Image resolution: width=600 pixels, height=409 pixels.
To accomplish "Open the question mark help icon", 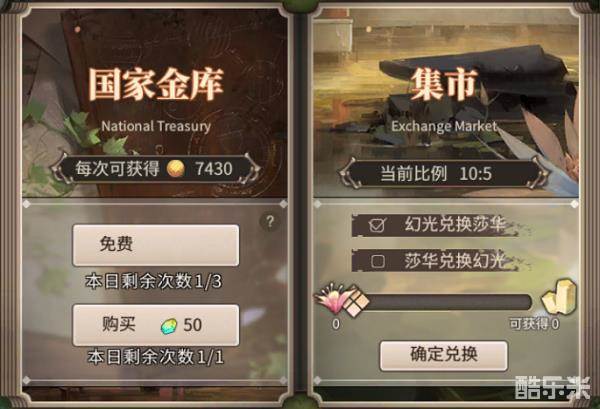I will 270,222.
